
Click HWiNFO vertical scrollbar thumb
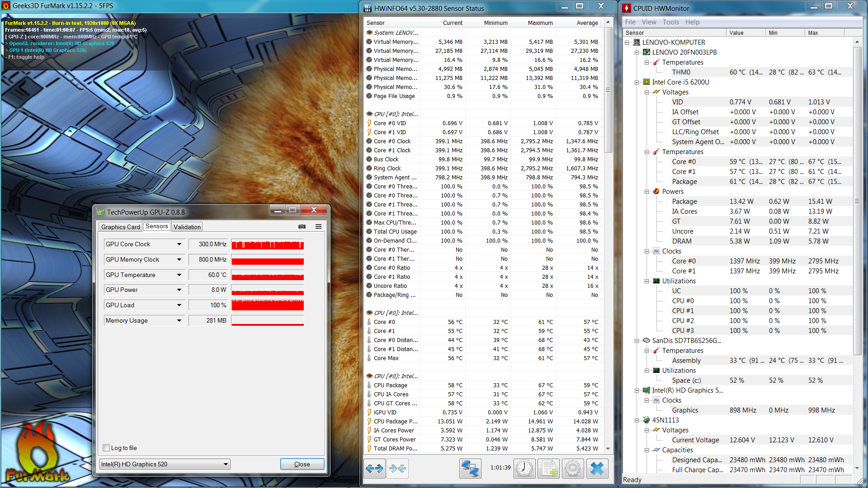[608, 90]
